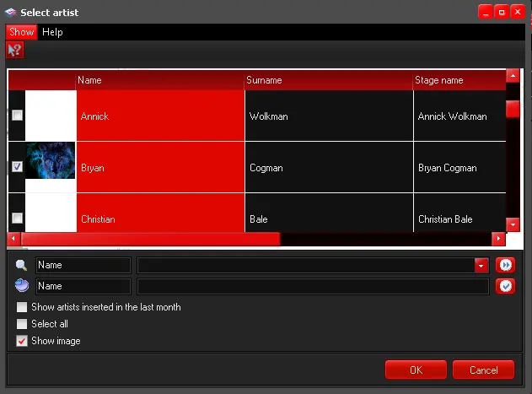Click the horizontal scrollbar thumb
The height and width of the screenshot is (394, 532).
(x=150, y=240)
